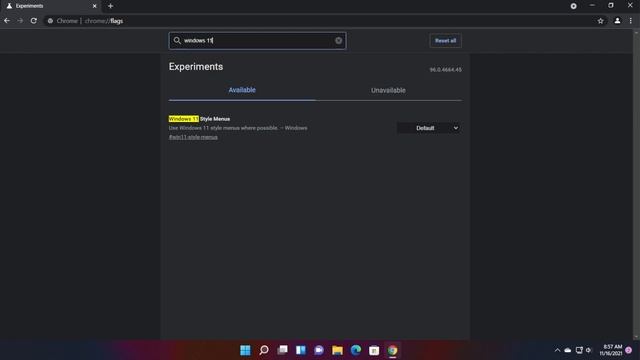Open Task View on the taskbar
The image size is (640, 360).
282,350
